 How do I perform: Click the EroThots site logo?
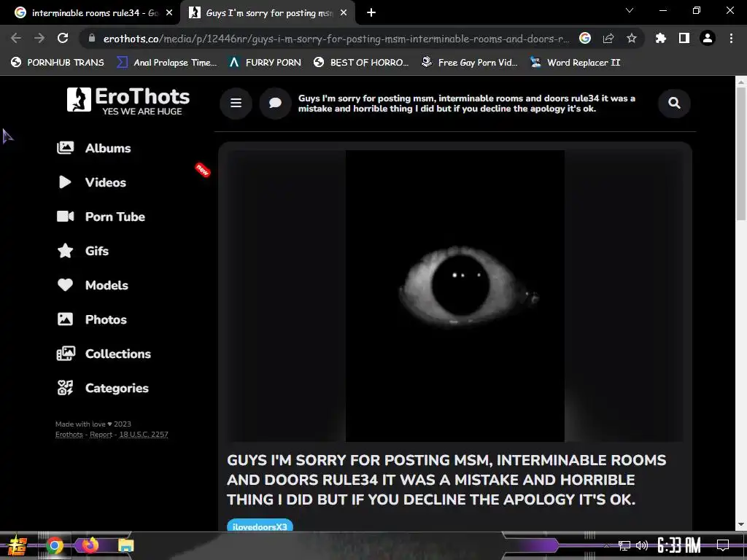point(128,101)
